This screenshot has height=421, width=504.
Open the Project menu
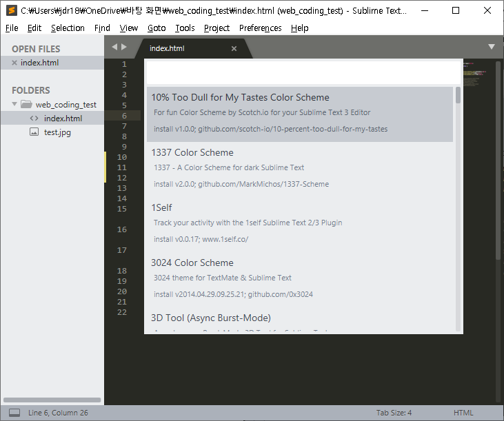point(216,28)
